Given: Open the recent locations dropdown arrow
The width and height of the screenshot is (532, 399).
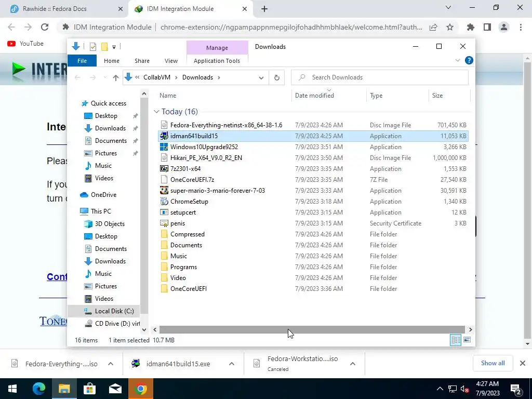Looking at the screenshot, I should click(x=105, y=78).
